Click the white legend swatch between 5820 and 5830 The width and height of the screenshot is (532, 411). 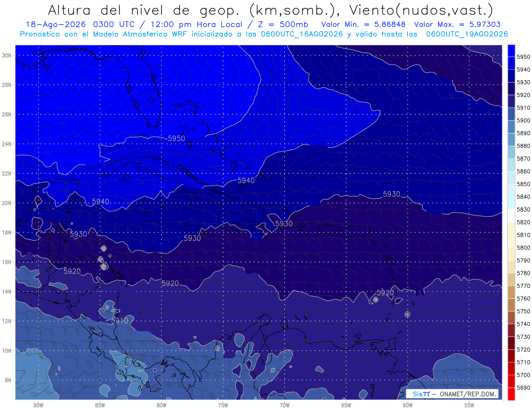(511, 215)
